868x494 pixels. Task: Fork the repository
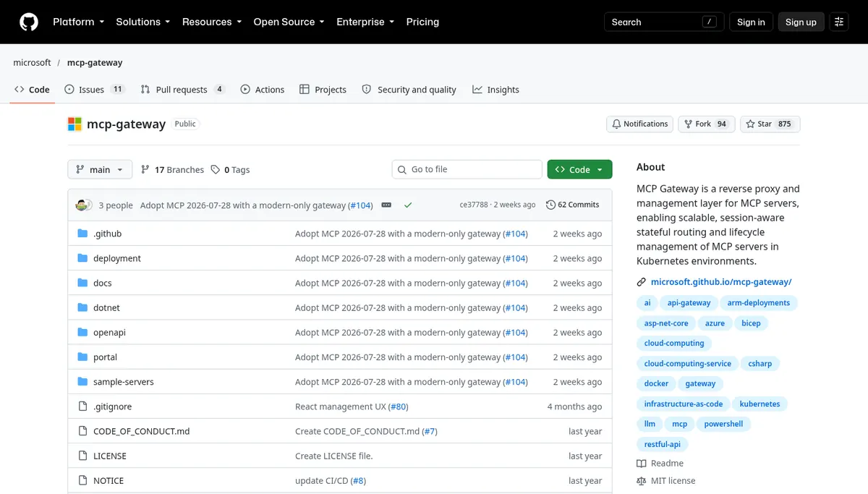coord(707,124)
